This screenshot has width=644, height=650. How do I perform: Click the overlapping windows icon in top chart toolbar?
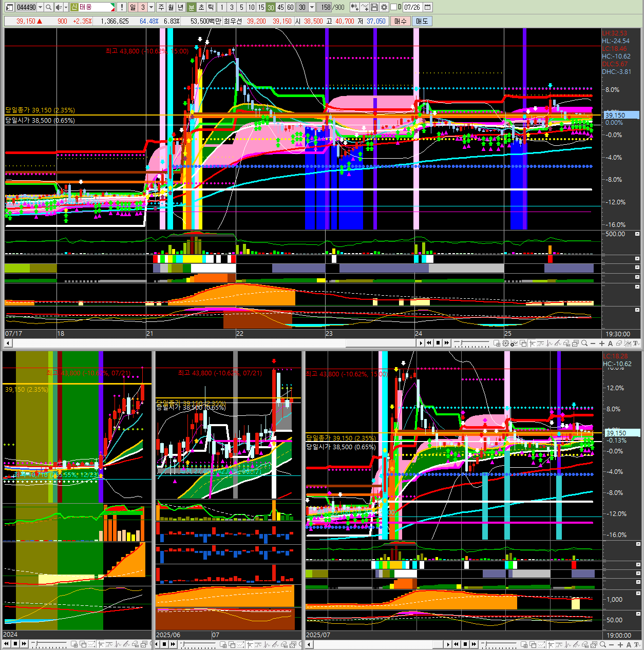coord(524,343)
